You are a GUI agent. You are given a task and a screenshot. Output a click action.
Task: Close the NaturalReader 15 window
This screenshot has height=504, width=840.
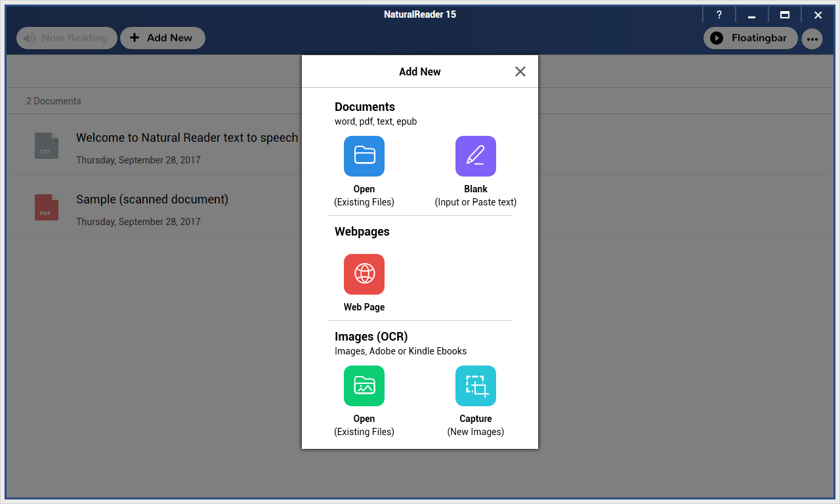[x=818, y=14]
